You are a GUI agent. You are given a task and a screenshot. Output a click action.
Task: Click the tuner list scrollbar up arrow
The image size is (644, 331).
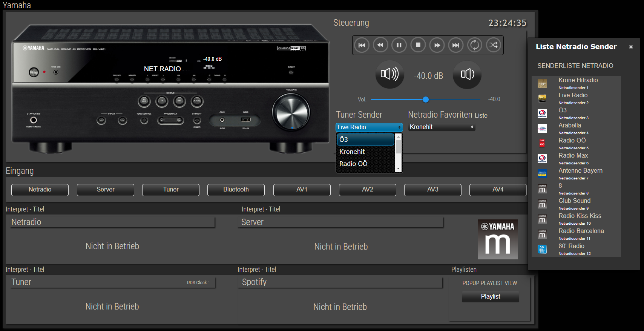tap(398, 136)
